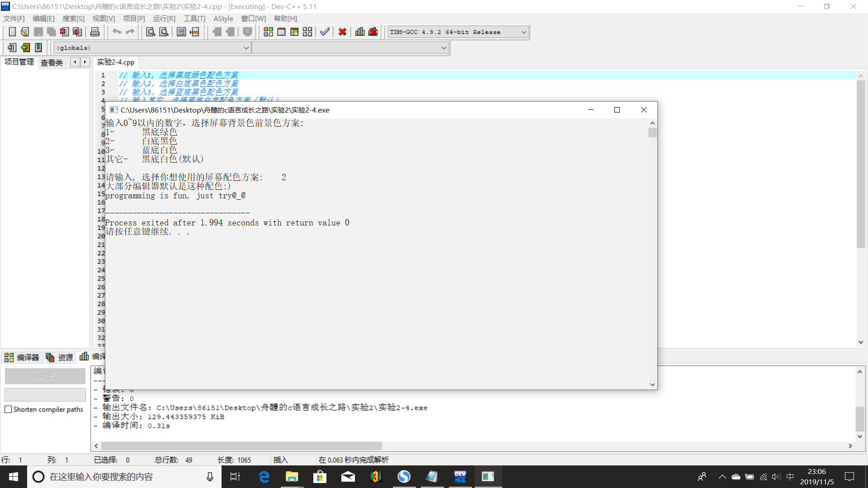Select the 资源 bottom panel tab
Viewport: 868px width, 488px height.
coord(60,357)
